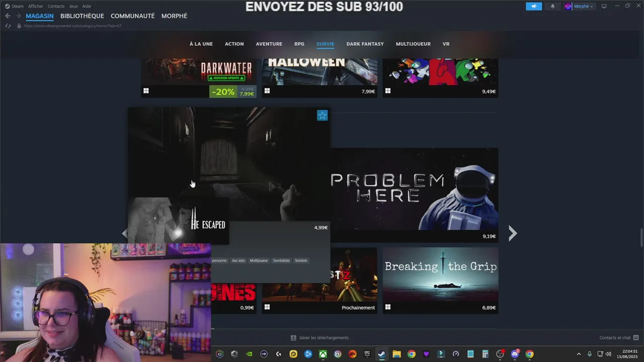Open the Halloween game card priced 7,99€
The height and width of the screenshot is (362, 644).
319,78
